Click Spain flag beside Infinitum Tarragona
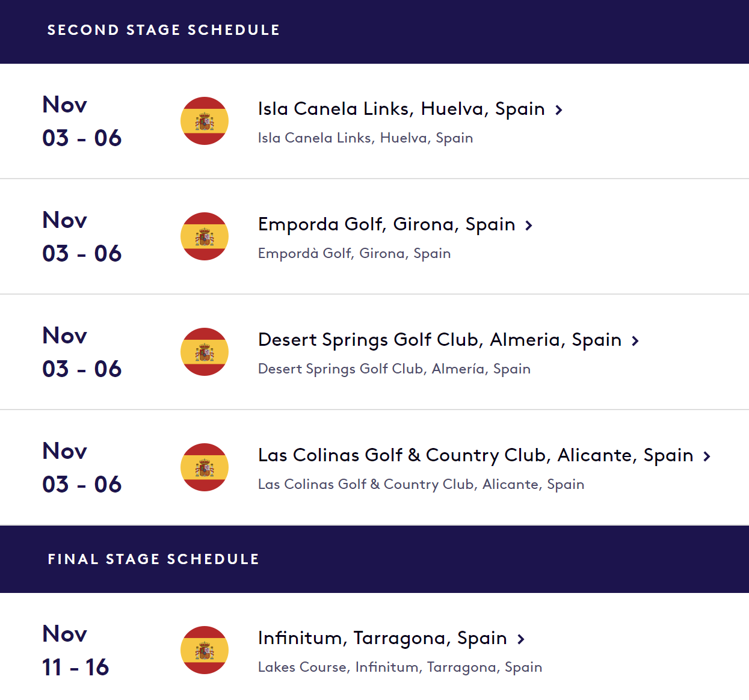Screen dimensions: 749x700 point(205,650)
